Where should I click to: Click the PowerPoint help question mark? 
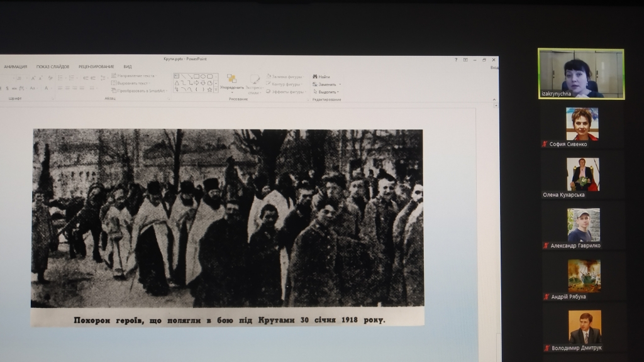(x=456, y=60)
